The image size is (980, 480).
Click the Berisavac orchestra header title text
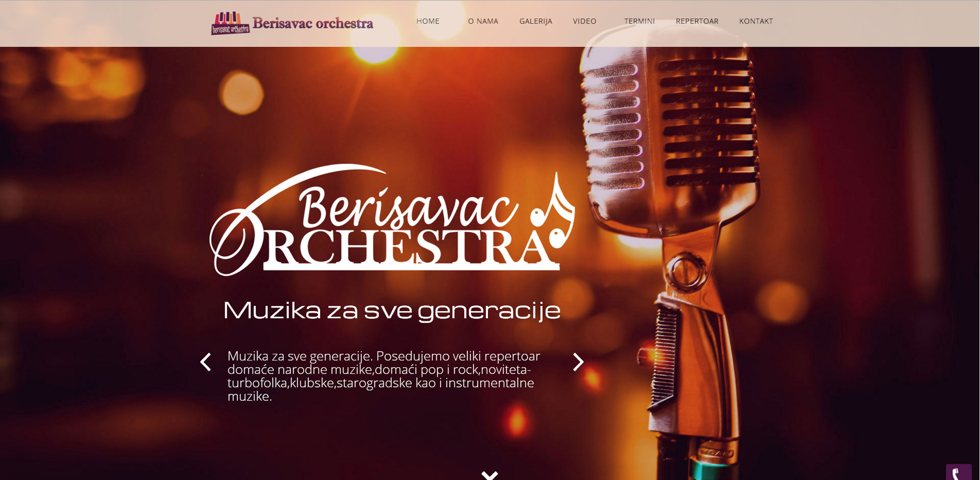pos(312,23)
